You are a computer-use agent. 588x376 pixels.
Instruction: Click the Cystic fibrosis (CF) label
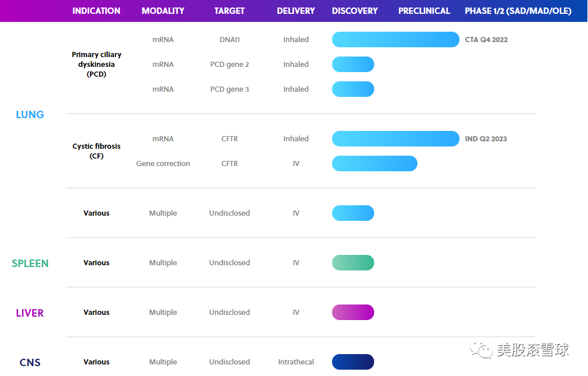96,151
